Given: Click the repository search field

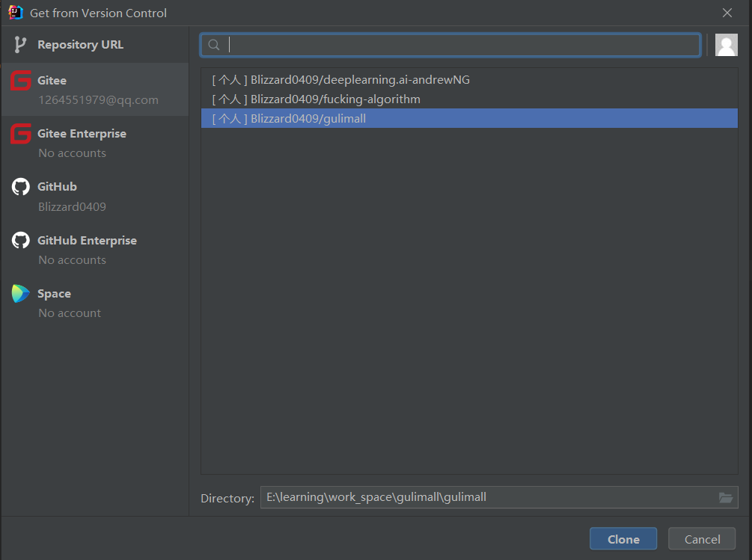Looking at the screenshot, I should tap(450, 45).
